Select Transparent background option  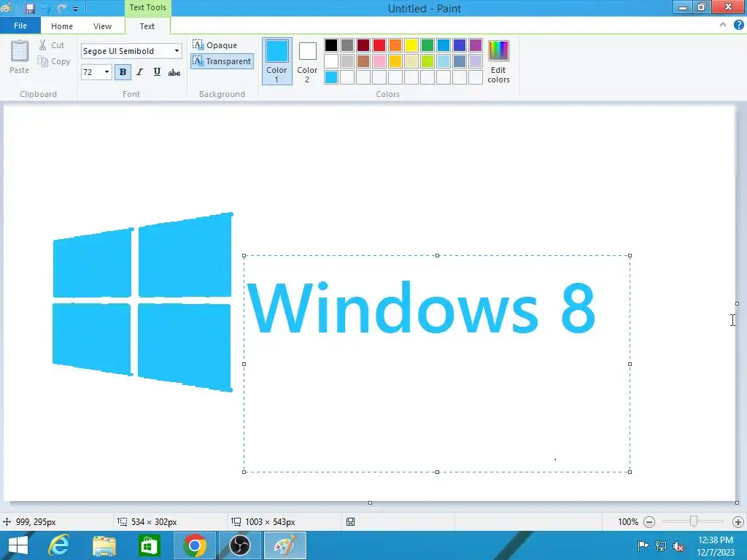222,61
